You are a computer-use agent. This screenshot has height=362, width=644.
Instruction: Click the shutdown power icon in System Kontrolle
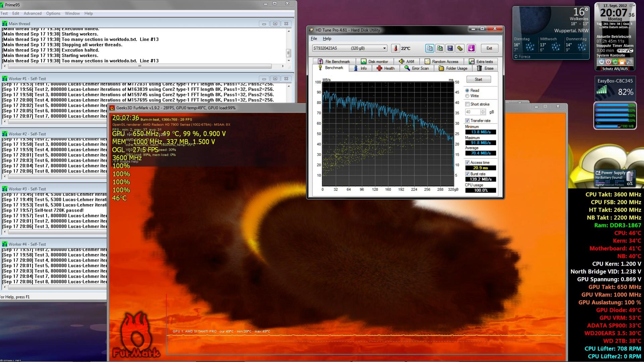tap(601, 62)
